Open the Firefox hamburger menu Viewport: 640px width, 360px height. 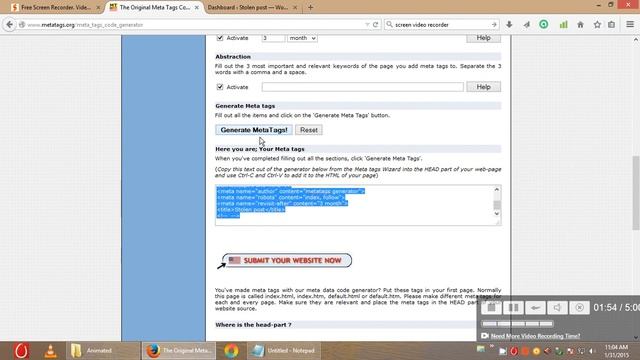click(x=630, y=24)
